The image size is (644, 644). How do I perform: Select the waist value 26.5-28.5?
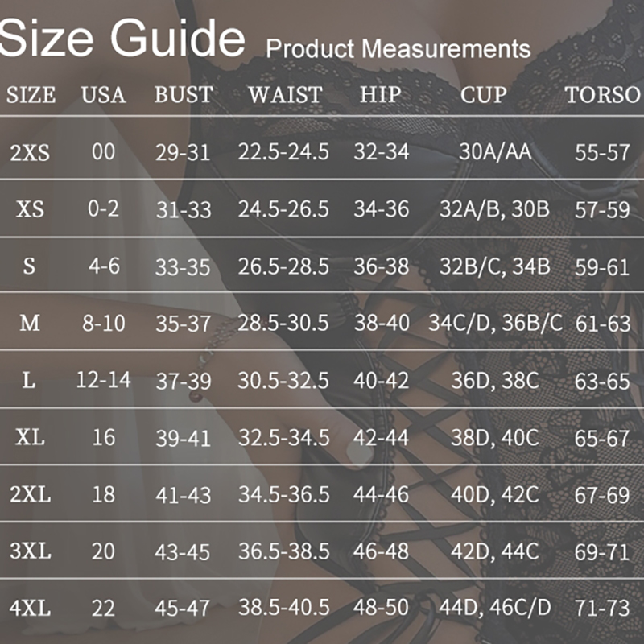click(283, 266)
